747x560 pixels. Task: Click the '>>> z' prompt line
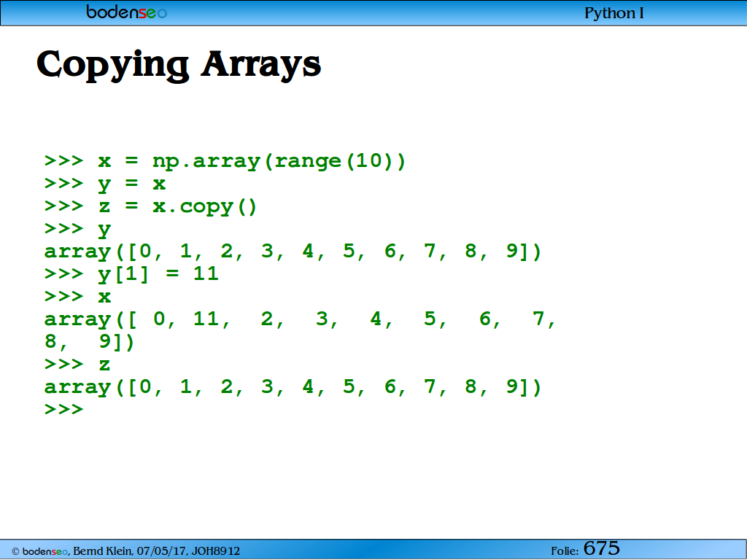[77, 365]
